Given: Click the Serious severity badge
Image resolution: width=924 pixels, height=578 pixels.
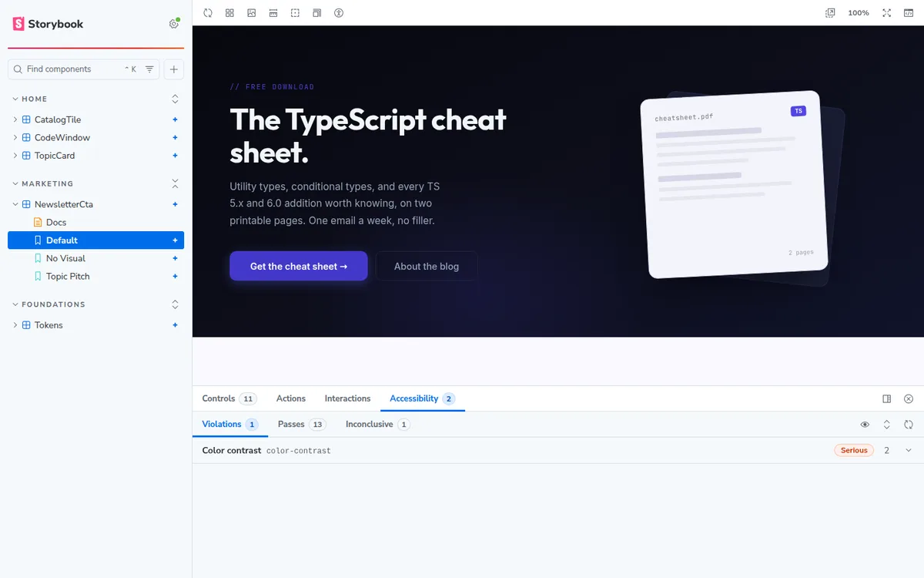Looking at the screenshot, I should click(854, 450).
